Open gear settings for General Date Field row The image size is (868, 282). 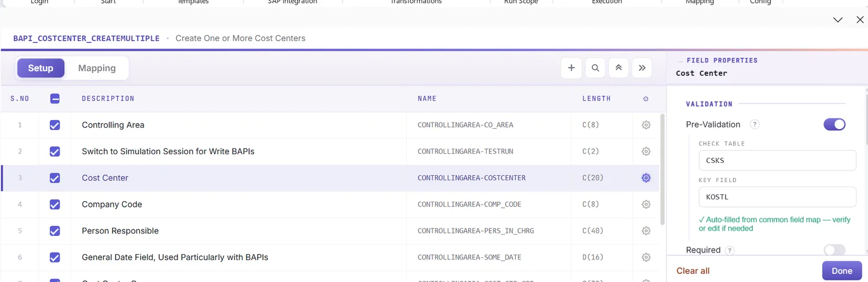646,257
